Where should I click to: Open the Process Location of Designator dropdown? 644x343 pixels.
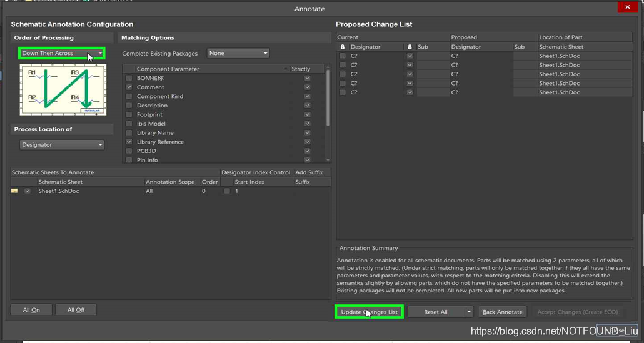click(x=62, y=145)
